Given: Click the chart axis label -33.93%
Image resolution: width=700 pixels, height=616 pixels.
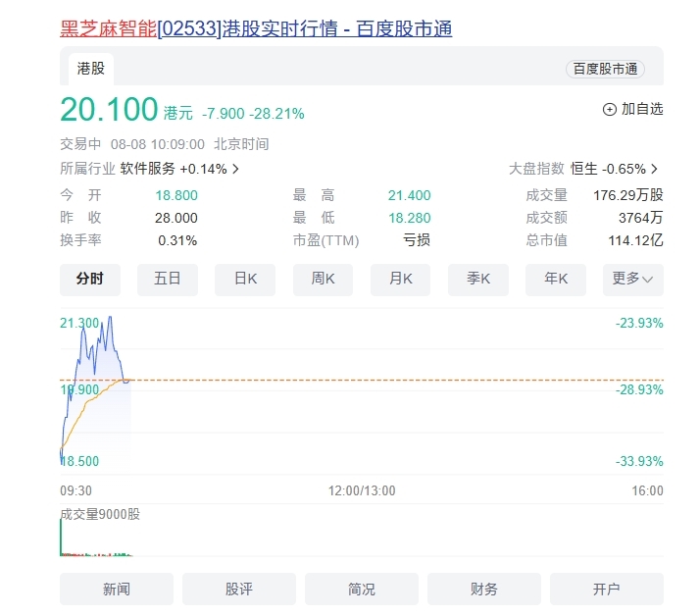Looking at the screenshot, I should click(639, 461).
